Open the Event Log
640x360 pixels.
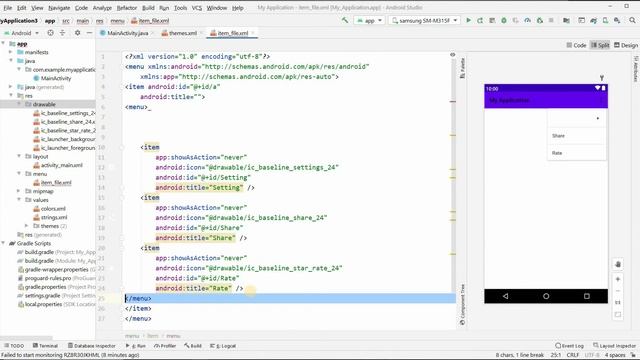click(x=569, y=346)
